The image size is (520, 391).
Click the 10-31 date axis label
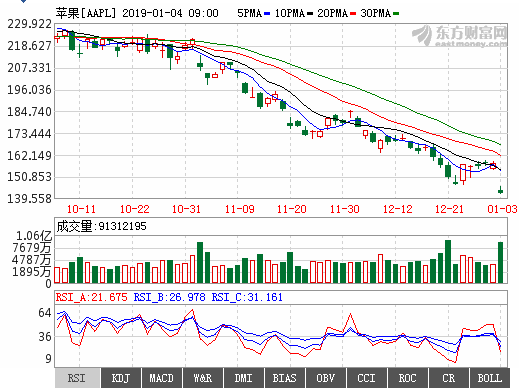click(186, 209)
